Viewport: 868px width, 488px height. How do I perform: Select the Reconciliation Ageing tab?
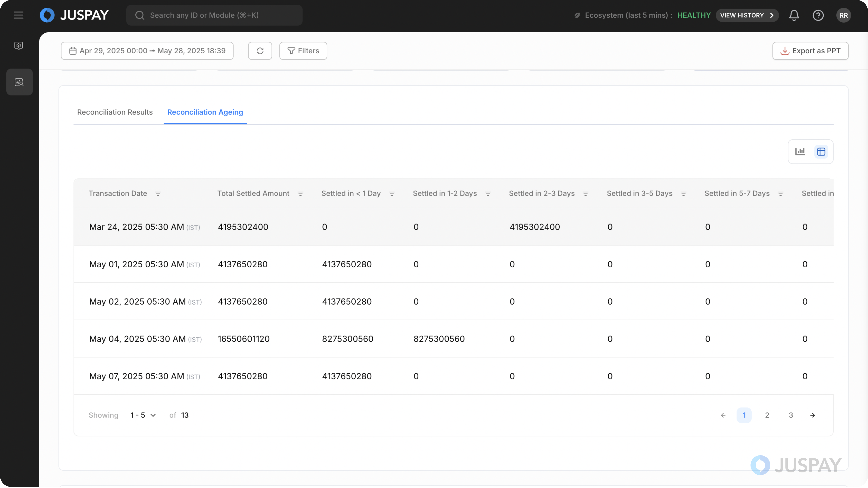pos(205,112)
